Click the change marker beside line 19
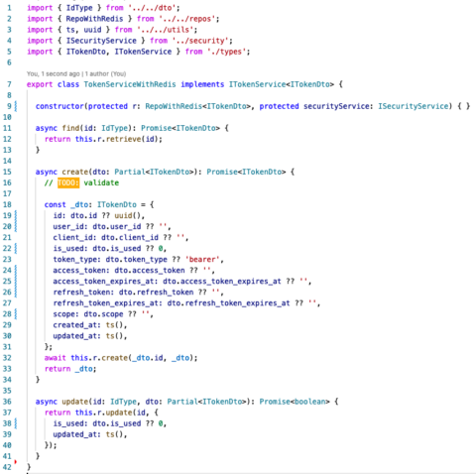 click(x=16, y=215)
